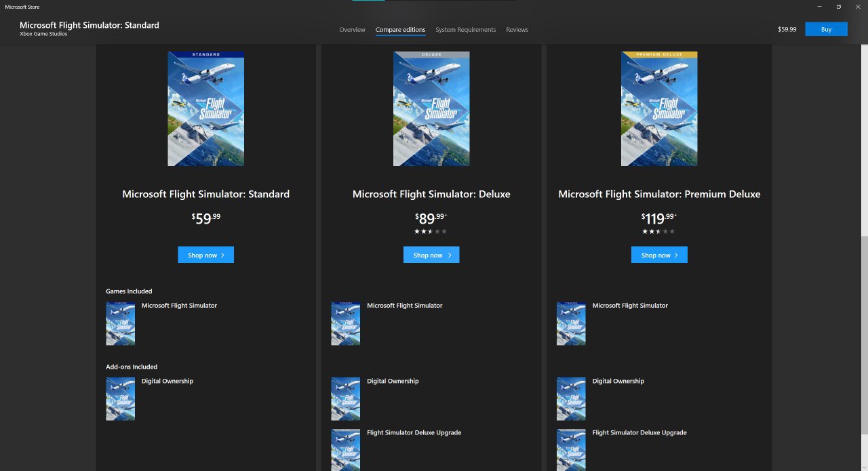Click Microsoft Flight Simulator text in Premium Deluxe column

tap(630, 306)
